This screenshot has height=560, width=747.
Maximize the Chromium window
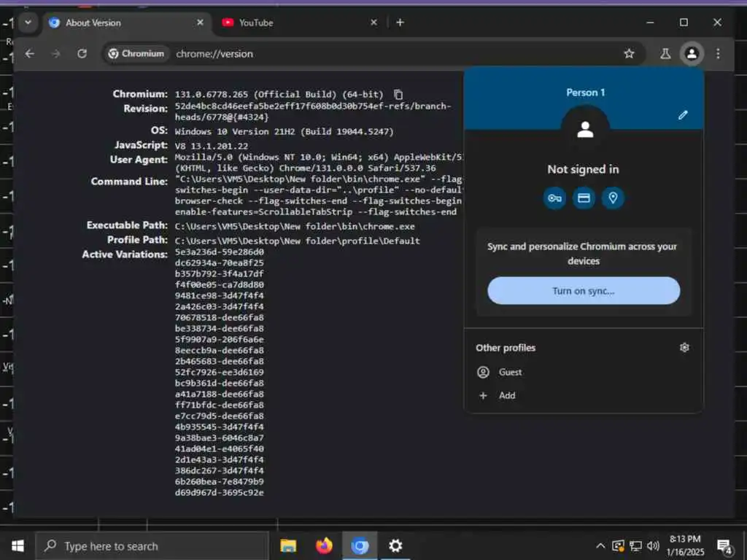click(x=684, y=23)
